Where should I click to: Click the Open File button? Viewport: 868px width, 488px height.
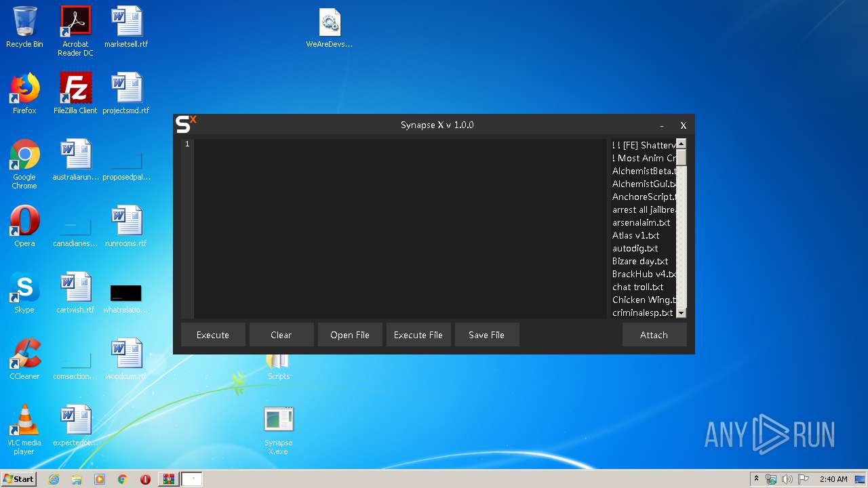coord(350,335)
